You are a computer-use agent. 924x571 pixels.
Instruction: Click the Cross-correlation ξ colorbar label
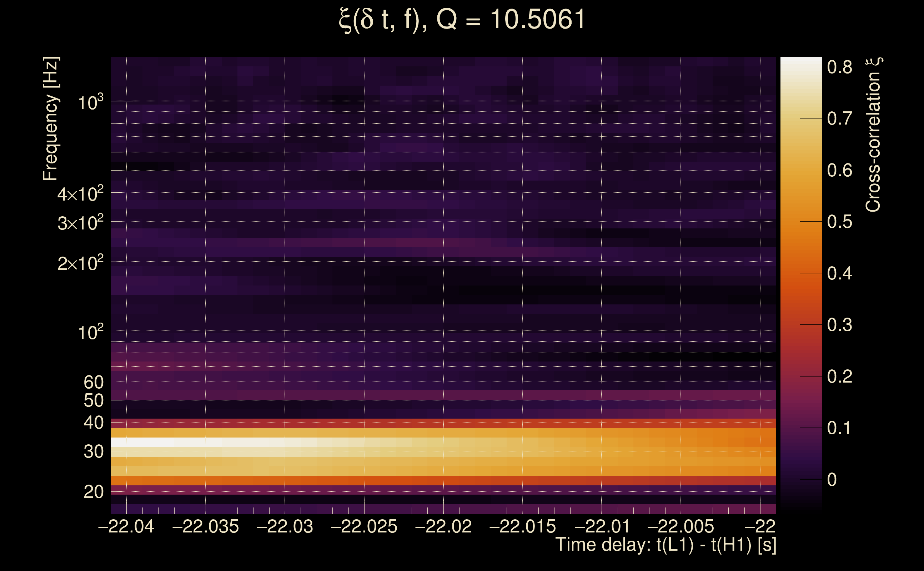(x=873, y=135)
